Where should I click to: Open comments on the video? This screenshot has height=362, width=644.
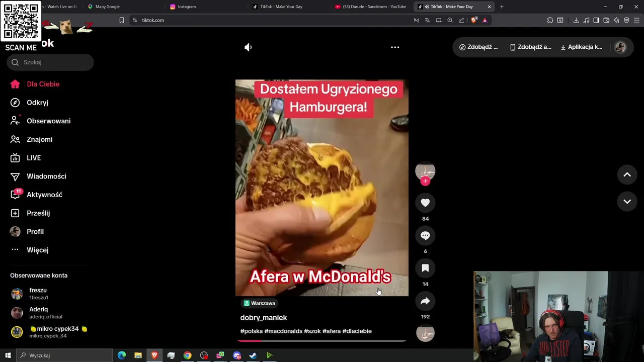pyautogui.click(x=425, y=235)
